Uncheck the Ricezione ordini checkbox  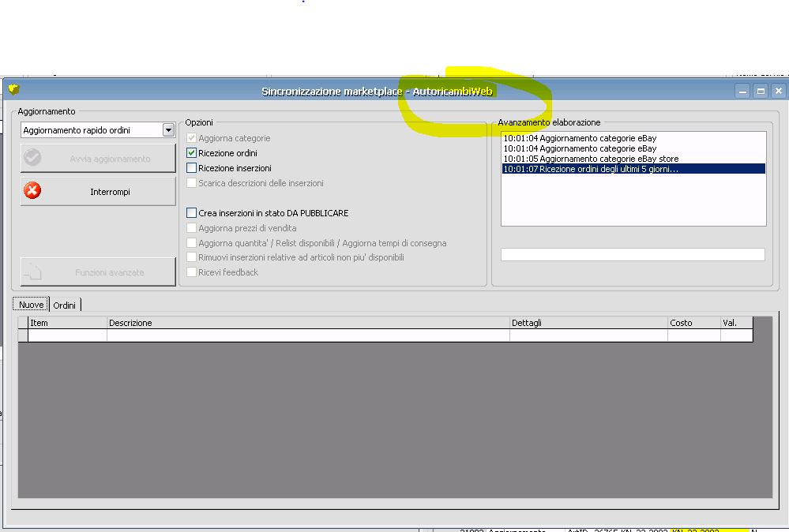click(x=191, y=153)
